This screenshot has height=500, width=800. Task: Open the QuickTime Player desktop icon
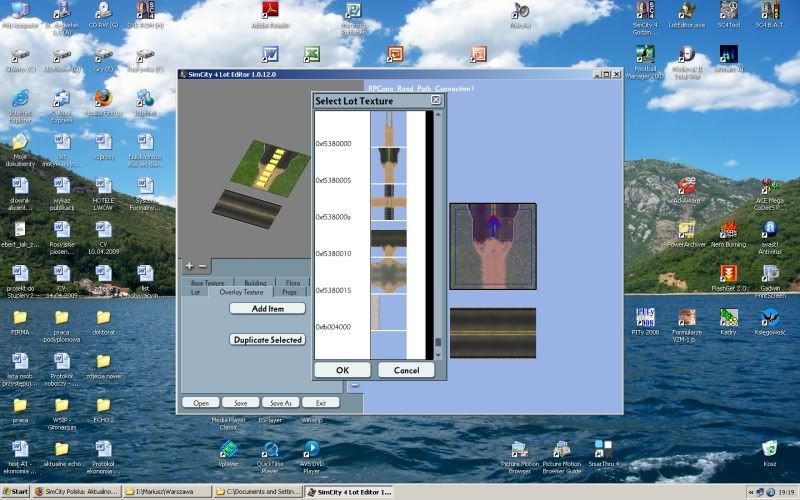pyautogui.click(x=270, y=457)
